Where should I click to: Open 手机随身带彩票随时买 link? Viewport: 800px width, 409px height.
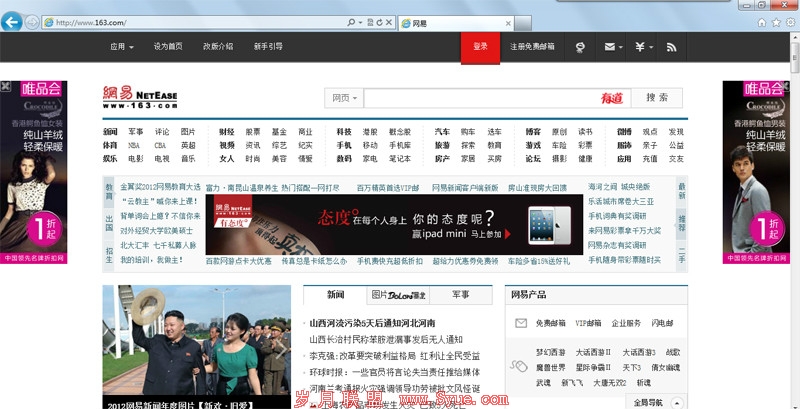coord(624,260)
